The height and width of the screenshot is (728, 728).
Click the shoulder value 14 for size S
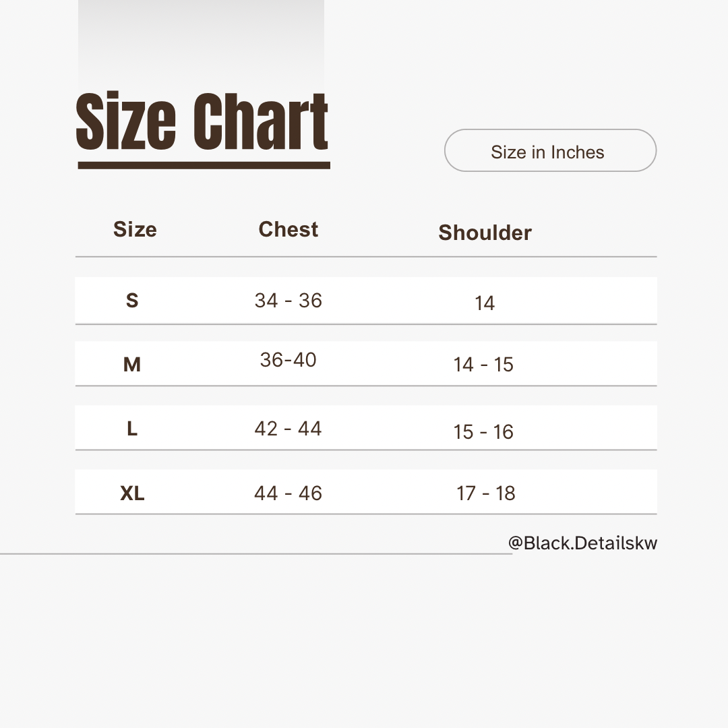485,303
